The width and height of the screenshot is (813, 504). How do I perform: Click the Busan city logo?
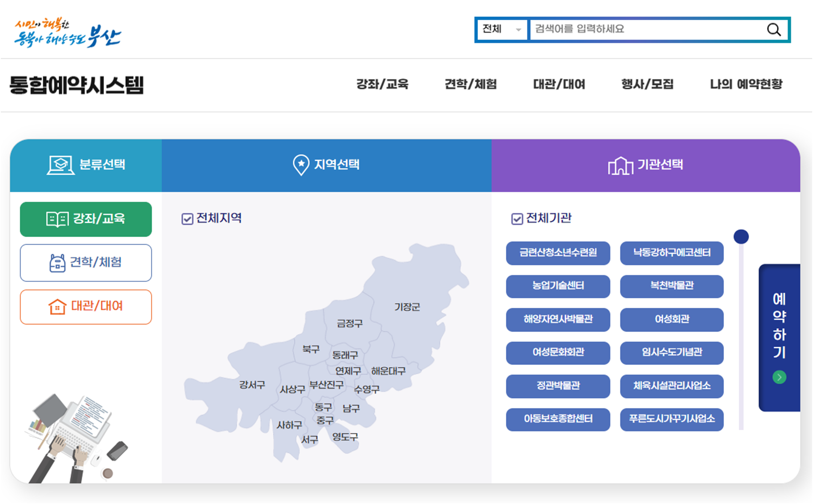[x=68, y=32]
